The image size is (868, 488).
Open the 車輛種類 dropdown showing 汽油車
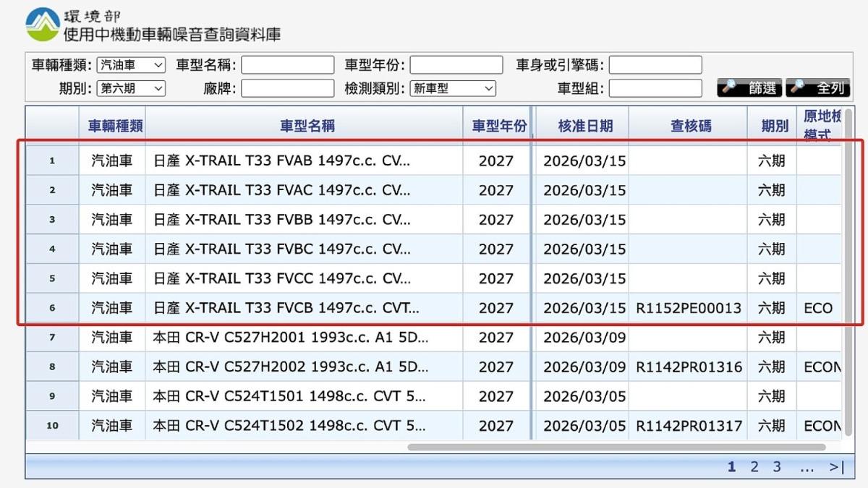[x=131, y=65]
